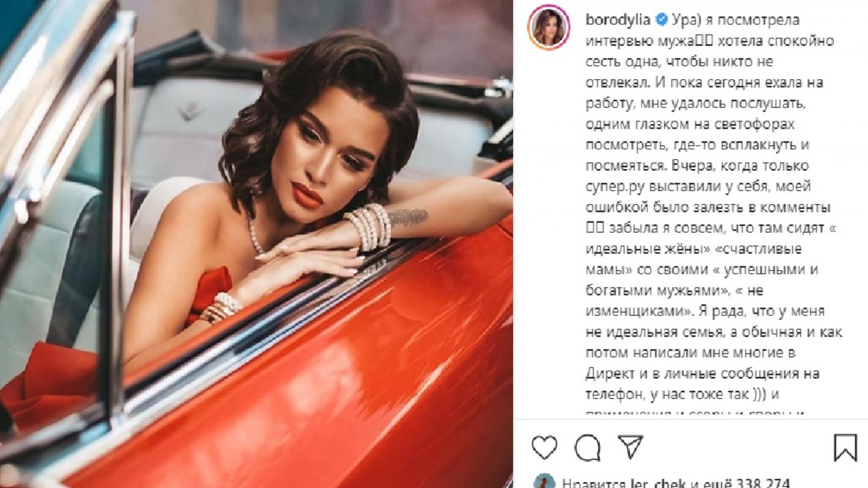Click the Нравится label under the action icons
Image resolution: width=868 pixels, height=488 pixels.
pyautogui.click(x=594, y=483)
